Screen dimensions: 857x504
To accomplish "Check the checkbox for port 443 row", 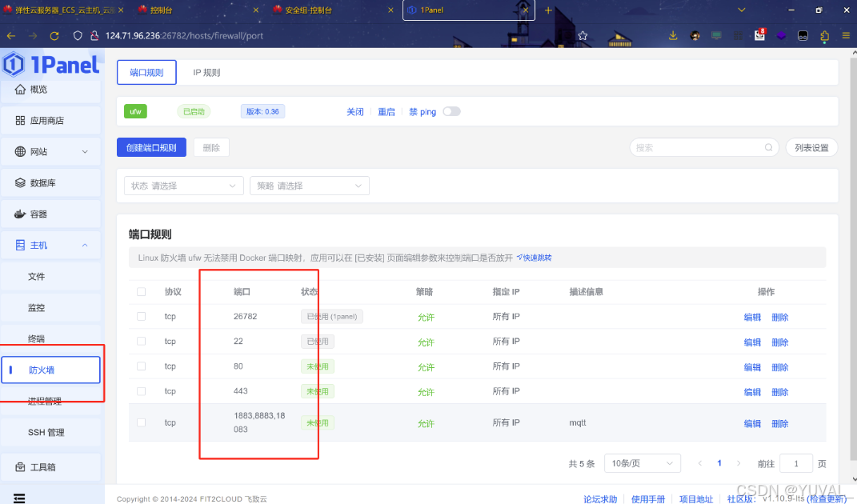I will coord(141,391).
